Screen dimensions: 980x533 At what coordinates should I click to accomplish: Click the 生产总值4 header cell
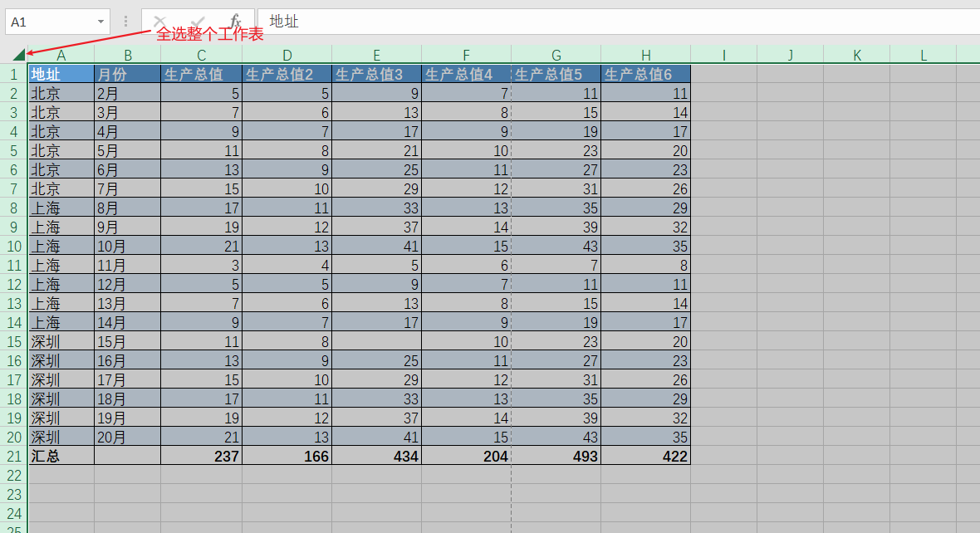[x=466, y=75]
